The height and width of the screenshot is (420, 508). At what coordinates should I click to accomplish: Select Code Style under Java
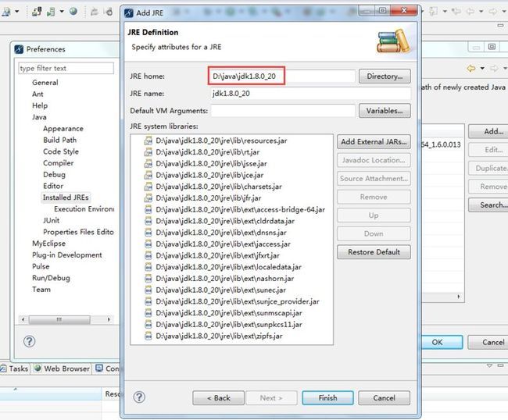pos(61,151)
